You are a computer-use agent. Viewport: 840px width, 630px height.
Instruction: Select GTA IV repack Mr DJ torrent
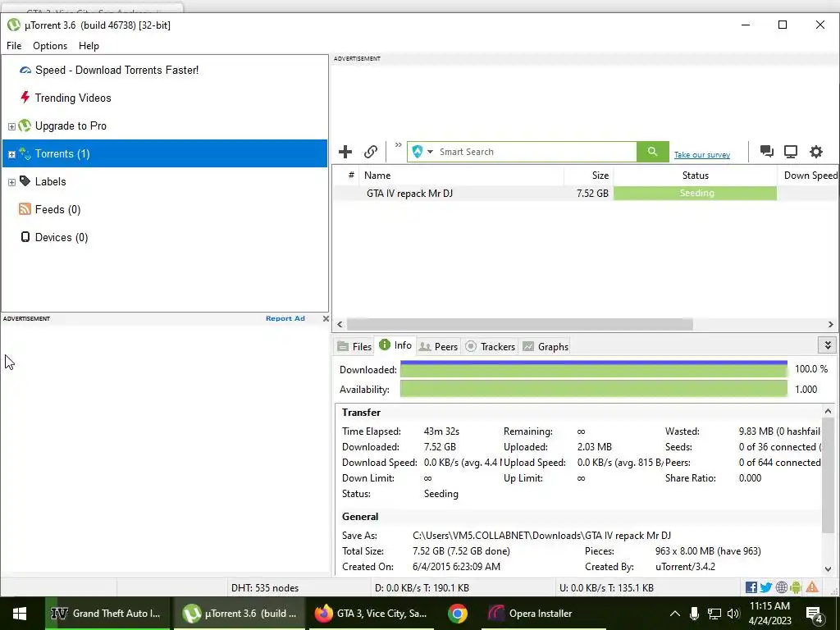(x=410, y=194)
